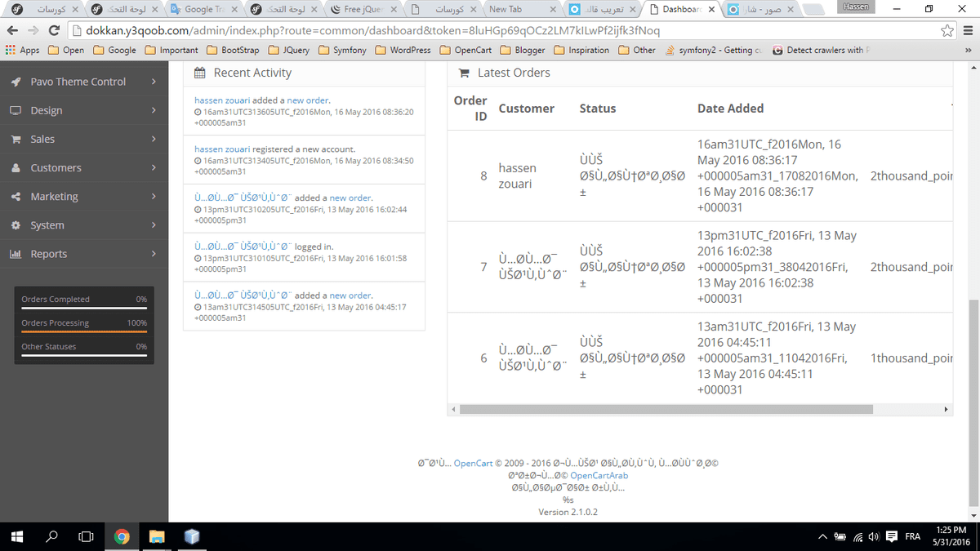Viewport: 980px width, 551px height.
Task: Click the System gear icon
Action: 16,225
